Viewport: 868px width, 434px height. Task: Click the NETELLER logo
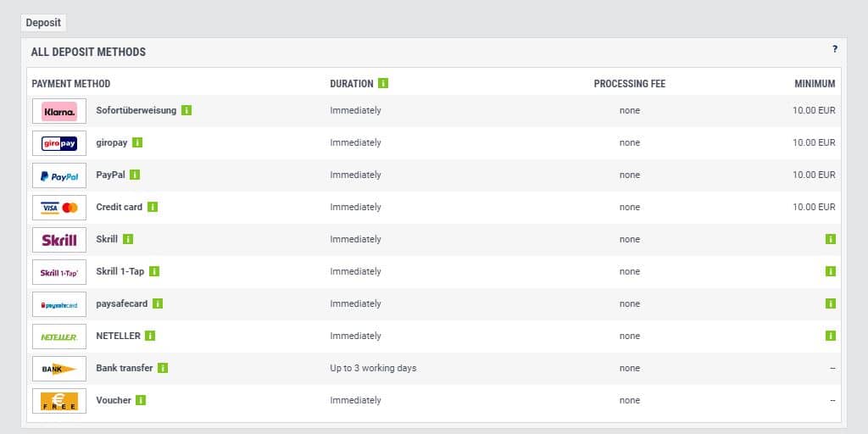(59, 337)
